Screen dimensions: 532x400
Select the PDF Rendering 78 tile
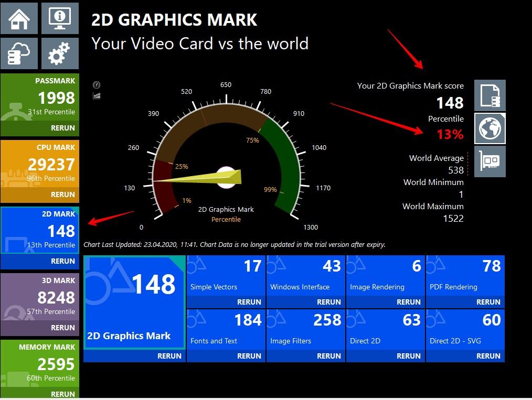[465, 276]
